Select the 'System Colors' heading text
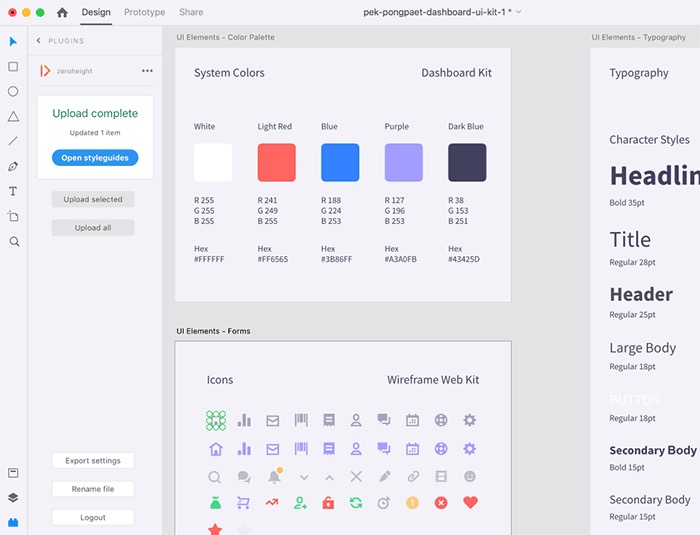Image resolution: width=700 pixels, height=535 pixels. [229, 73]
